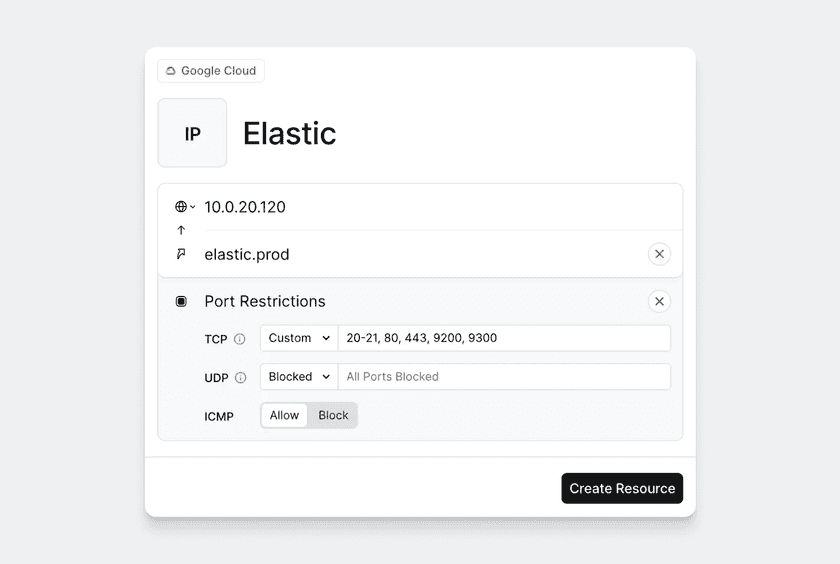
Task: Click the Google Cloud provider tag
Action: click(211, 71)
